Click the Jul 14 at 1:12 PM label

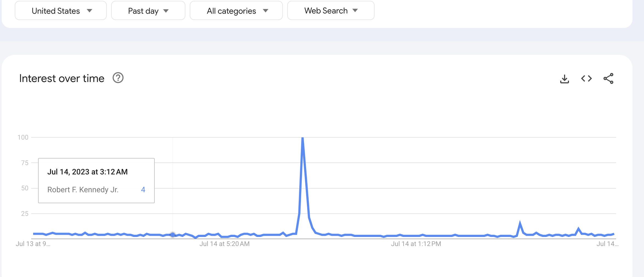416,244
